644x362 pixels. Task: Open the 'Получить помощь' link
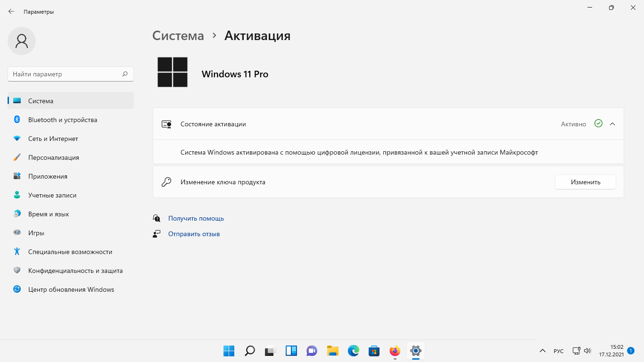(196, 218)
